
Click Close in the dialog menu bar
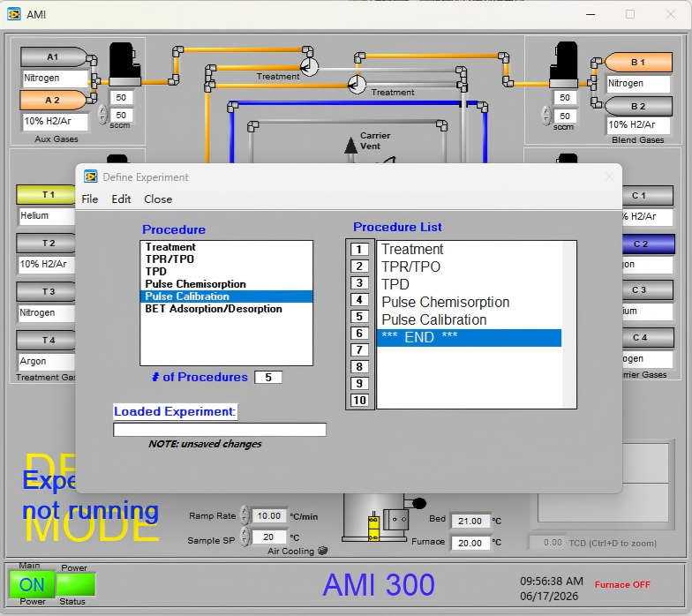click(x=158, y=199)
